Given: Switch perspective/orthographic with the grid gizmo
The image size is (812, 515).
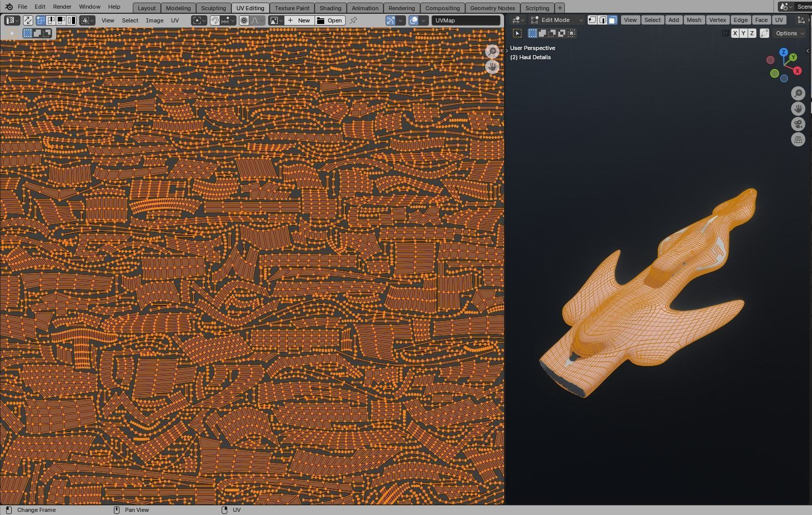Looking at the screenshot, I should point(798,139).
